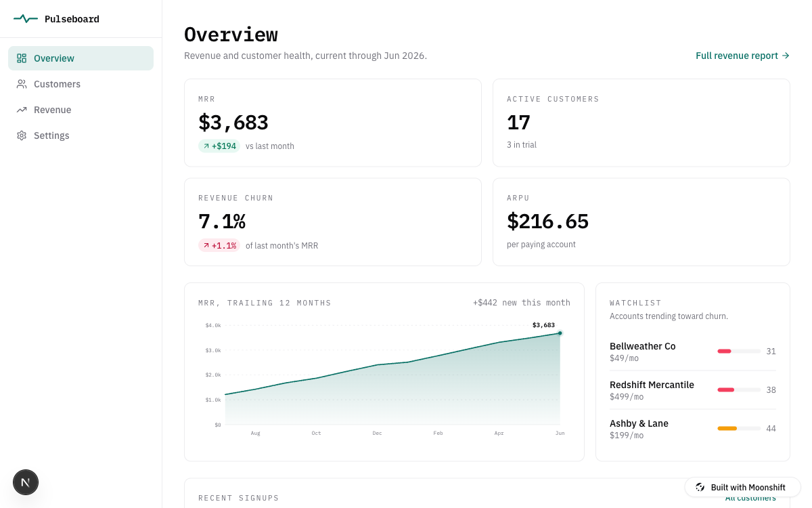Click the Overview grid icon in sidebar
This screenshot has height=508, width=812.
(x=22, y=58)
